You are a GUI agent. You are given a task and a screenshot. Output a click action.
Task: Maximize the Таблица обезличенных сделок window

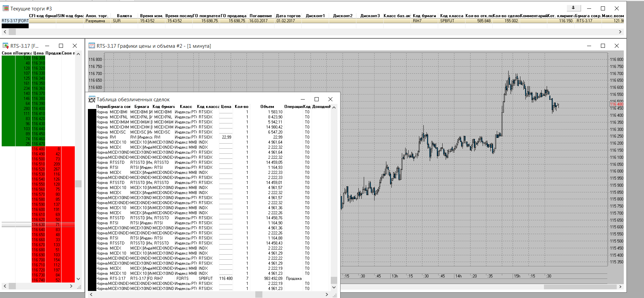316,99
